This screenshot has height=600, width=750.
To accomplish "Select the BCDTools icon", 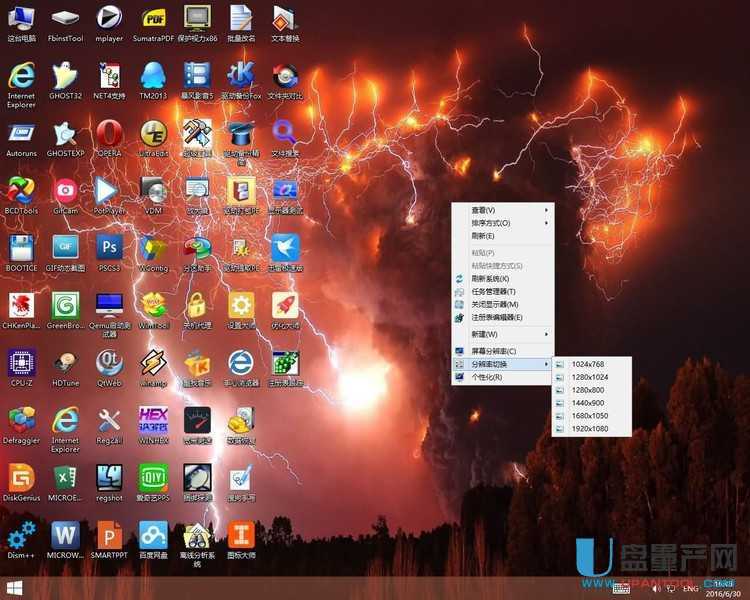I will point(22,196).
